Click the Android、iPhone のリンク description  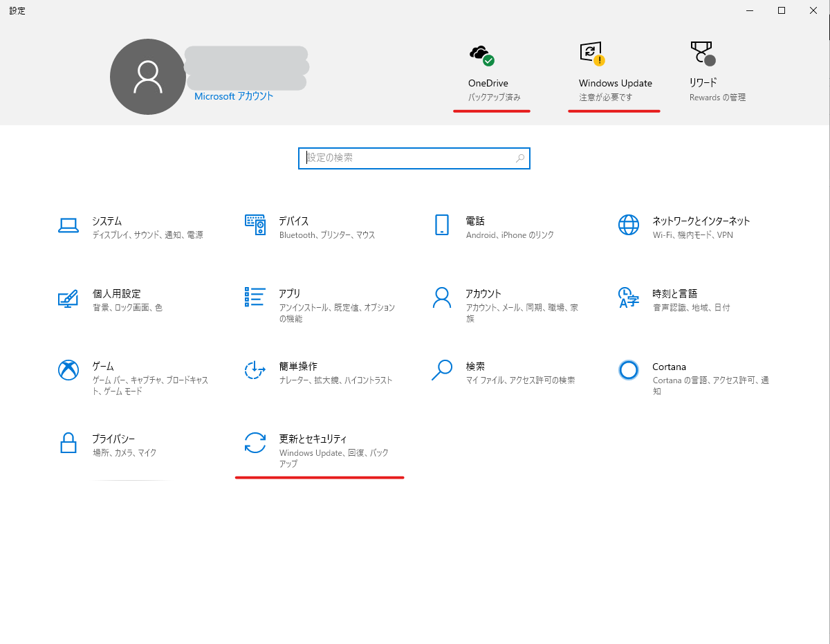[510, 235]
